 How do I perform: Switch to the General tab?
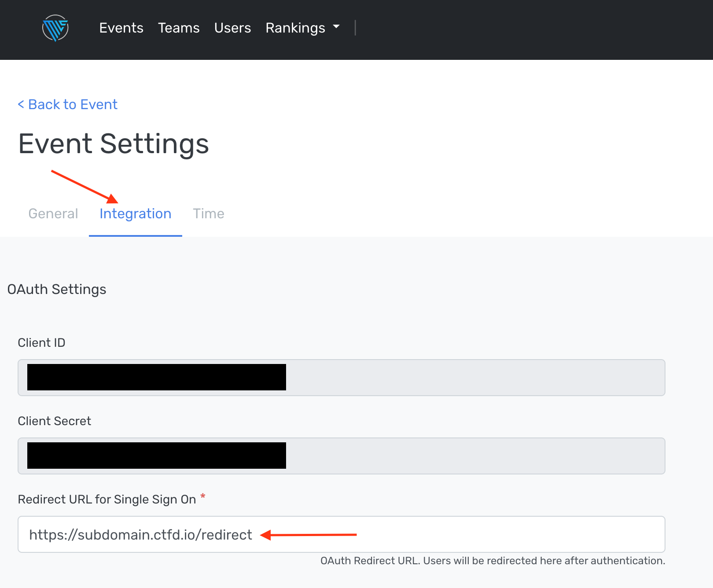pyautogui.click(x=53, y=214)
